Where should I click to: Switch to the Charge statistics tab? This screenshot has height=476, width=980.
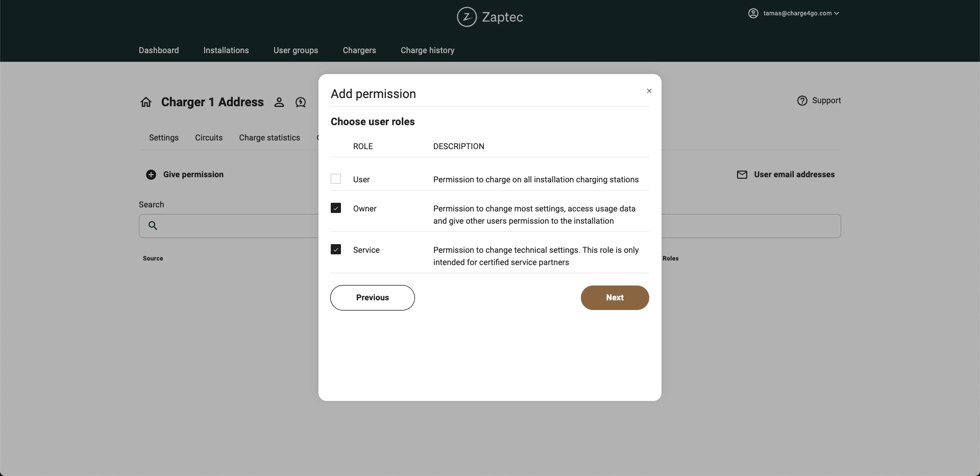click(269, 137)
